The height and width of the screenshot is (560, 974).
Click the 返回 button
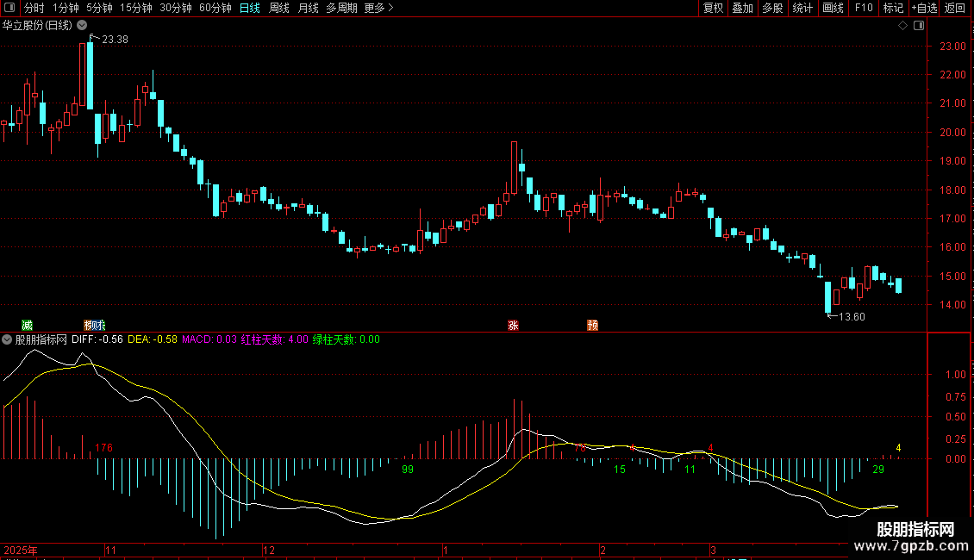click(x=955, y=8)
